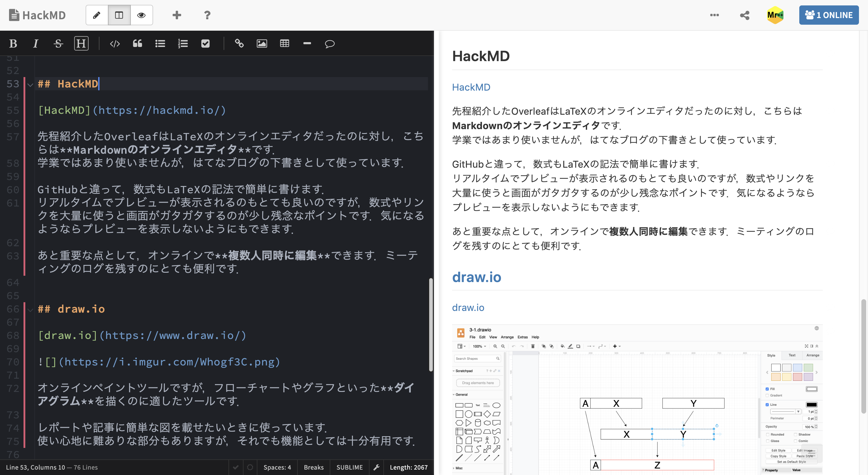The height and width of the screenshot is (475, 868).
Task: Apply strikethrough formatting
Action: 58,43
